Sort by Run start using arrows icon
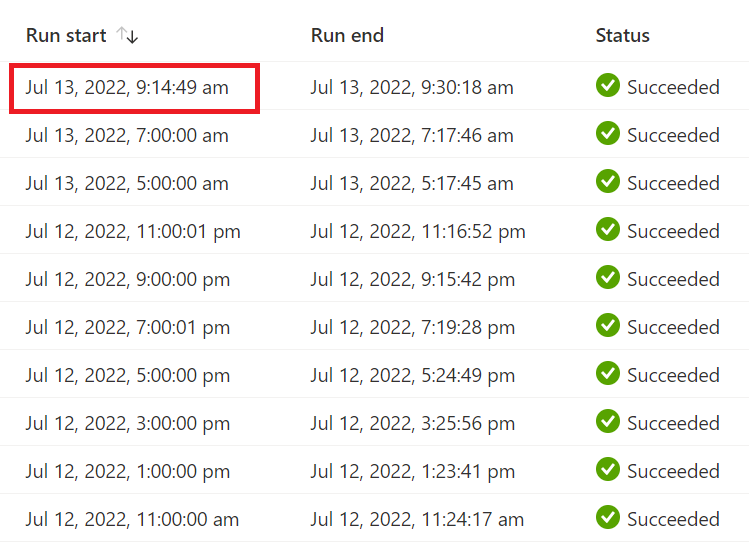This screenshot has height=546, width=749. click(x=127, y=35)
